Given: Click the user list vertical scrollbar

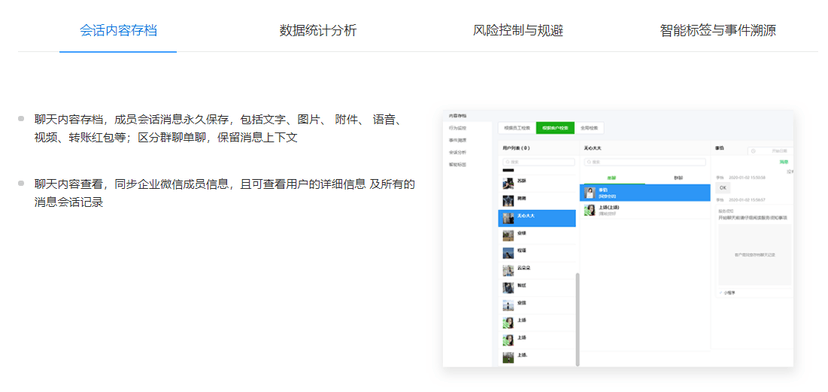Looking at the screenshot, I should point(577,319).
